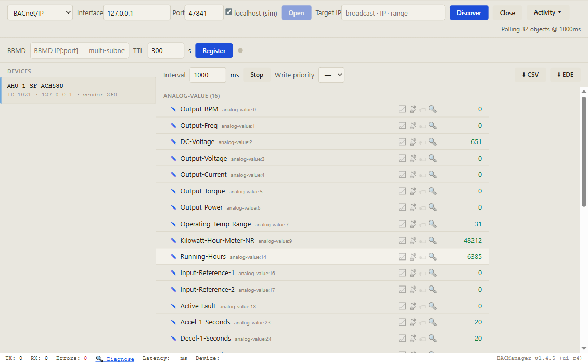Click the object list vertical scrollbar
This screenshot has width=588, height=364.
(584, 151)
